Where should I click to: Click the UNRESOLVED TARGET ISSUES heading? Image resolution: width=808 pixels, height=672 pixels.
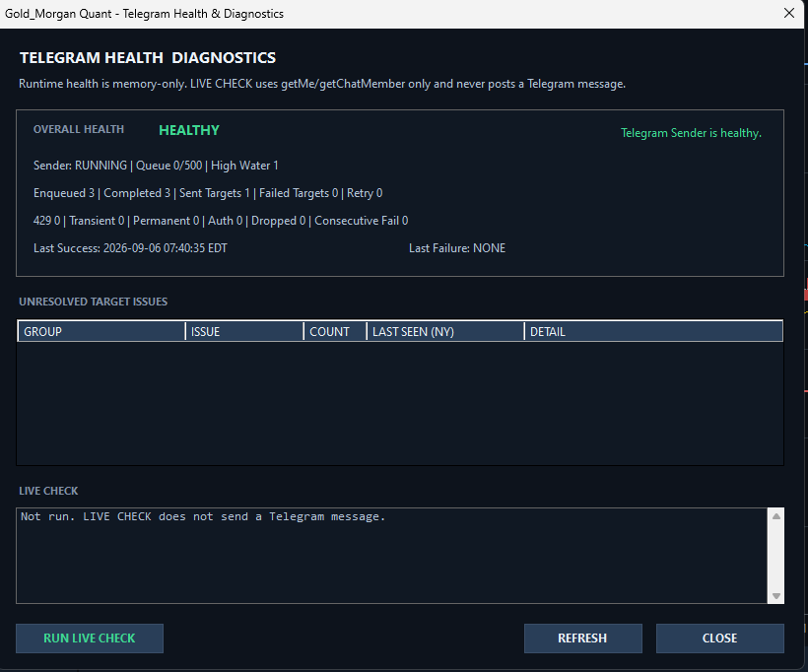pyautogui.click(x=94, y=302)
